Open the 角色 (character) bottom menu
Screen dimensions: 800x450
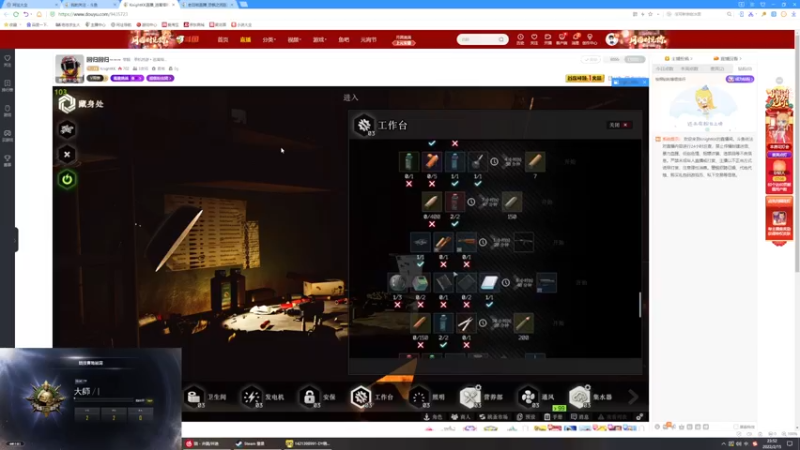pyautogui.click(x=433, y=417)
